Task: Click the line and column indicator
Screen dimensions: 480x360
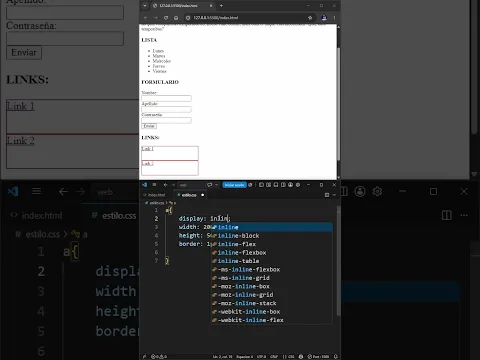Action: [x=223, y=356]
